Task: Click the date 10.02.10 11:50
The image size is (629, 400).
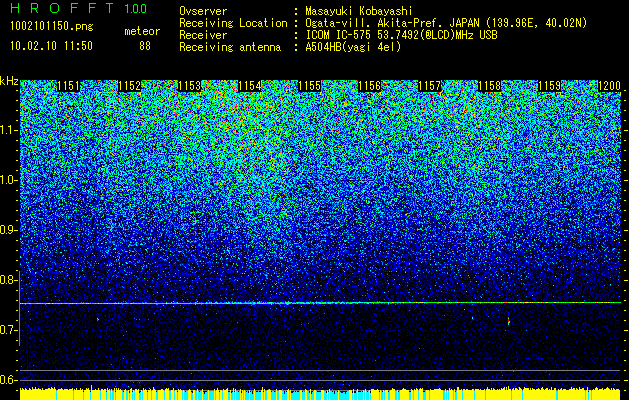Action: (x=51, y=46)
